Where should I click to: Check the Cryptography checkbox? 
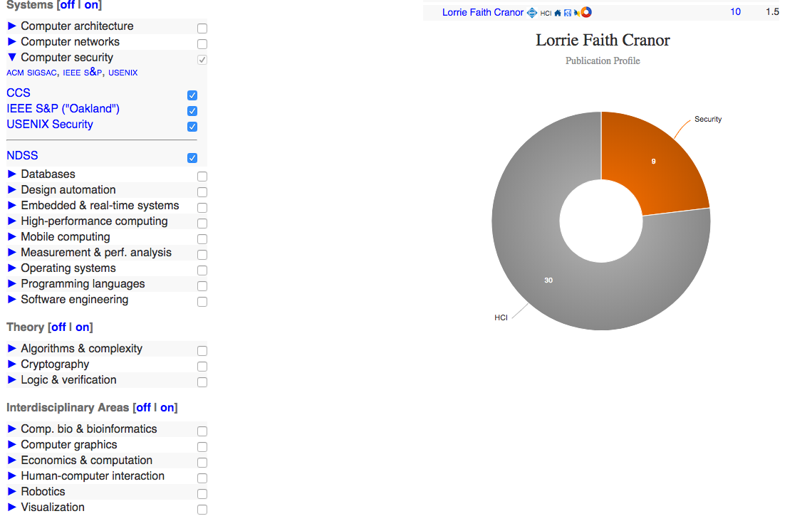202,366
